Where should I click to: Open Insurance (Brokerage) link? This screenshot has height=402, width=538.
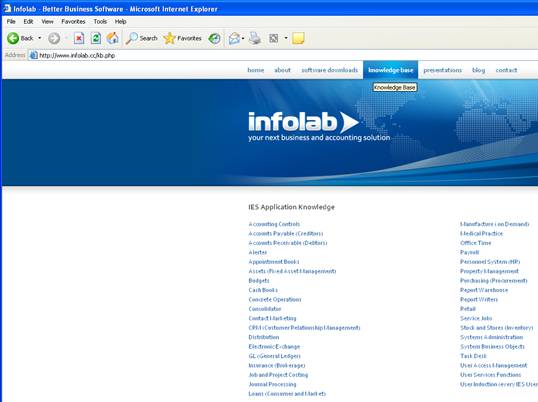(277, 366)
